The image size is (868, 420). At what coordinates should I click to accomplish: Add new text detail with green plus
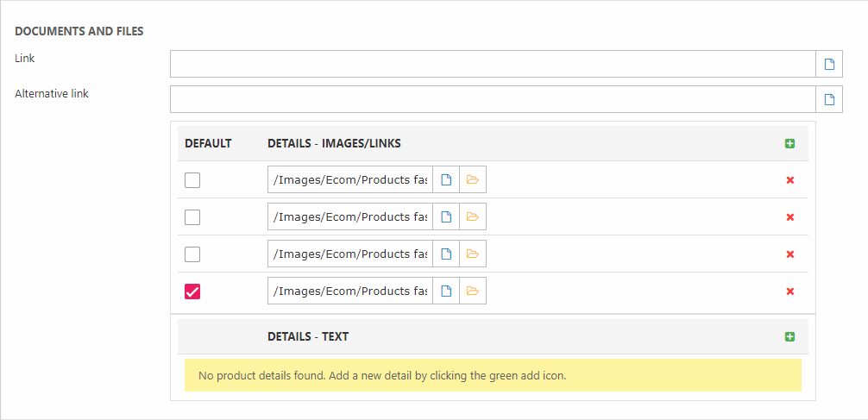[x=789, y=336]
